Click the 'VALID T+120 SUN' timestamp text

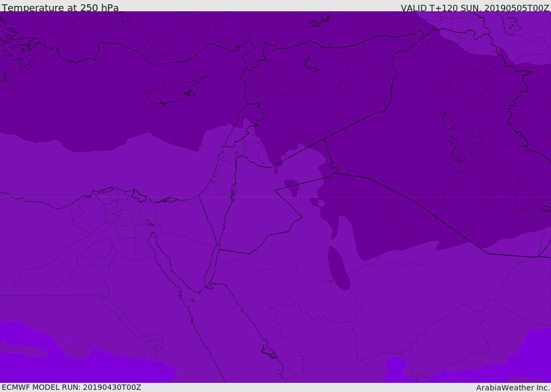click(x=475, y=8)
